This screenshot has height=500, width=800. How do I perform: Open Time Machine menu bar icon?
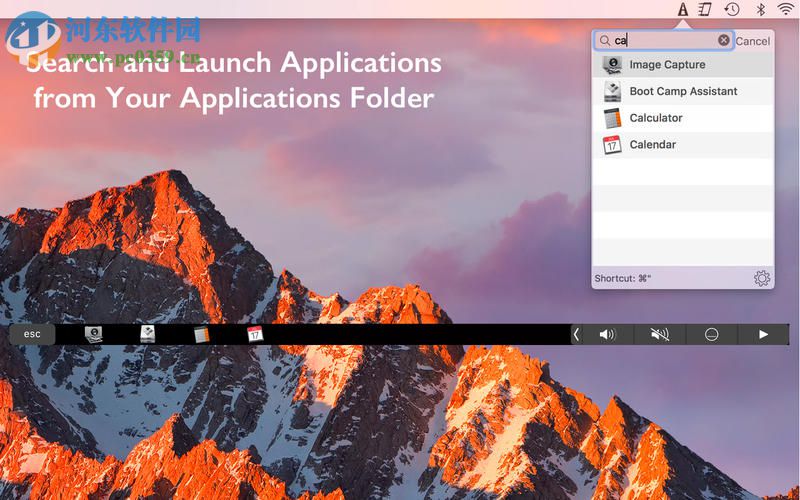coord(732,9)
